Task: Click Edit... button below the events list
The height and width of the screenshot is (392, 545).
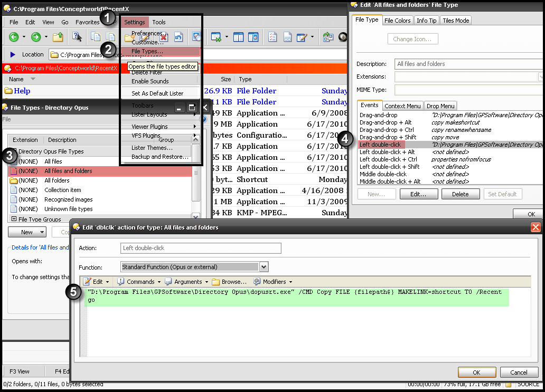Action: click(418, 194)
